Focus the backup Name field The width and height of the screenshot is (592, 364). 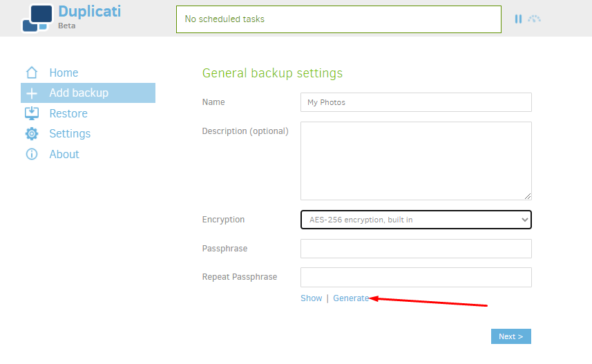point(416,102)
